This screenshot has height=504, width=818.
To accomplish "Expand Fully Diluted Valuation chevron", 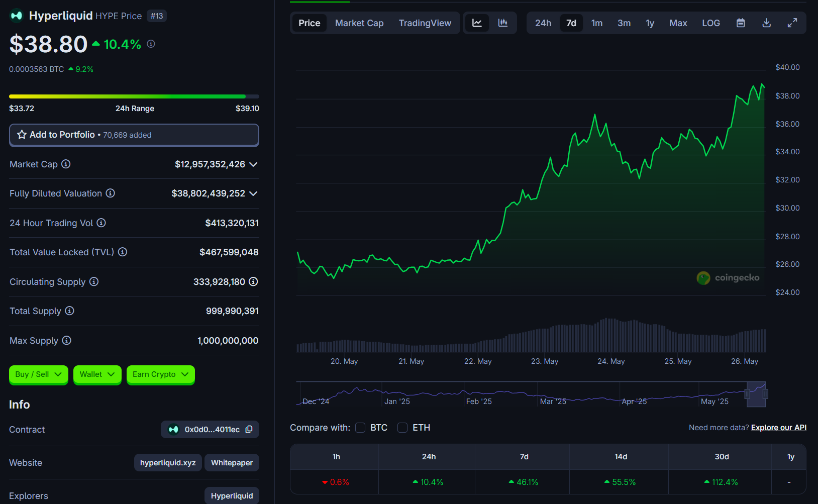I will tap(253, 193).
